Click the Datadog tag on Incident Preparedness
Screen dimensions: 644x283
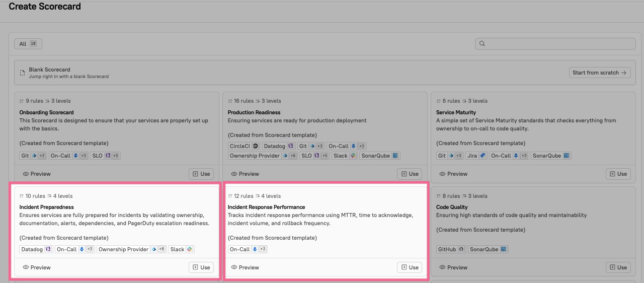(36, 249)
